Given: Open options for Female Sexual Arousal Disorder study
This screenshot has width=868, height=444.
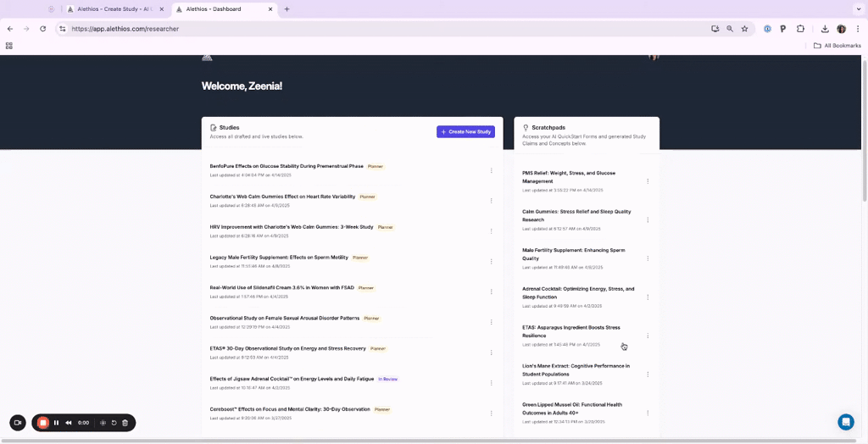Looking at the screenshot, I should [491, 322].
